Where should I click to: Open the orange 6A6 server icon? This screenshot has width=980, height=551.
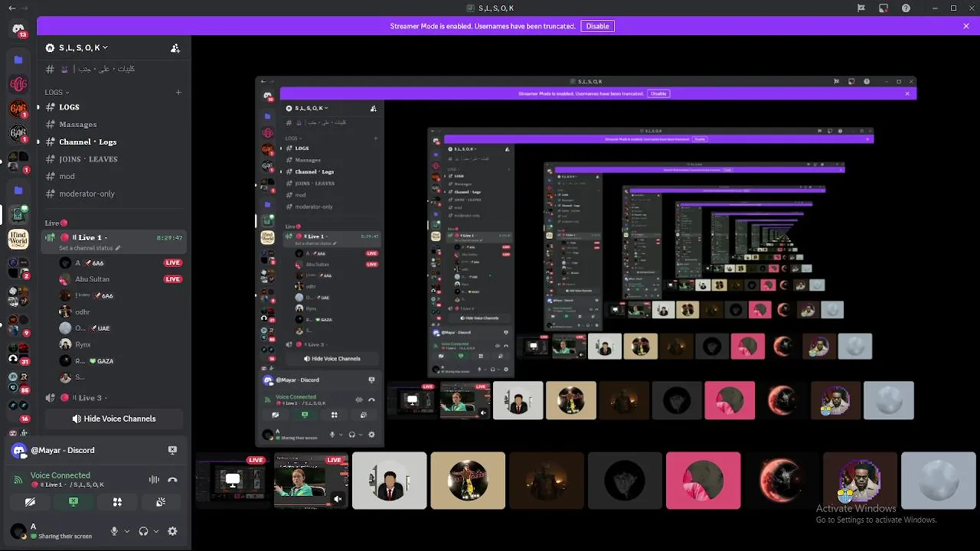pyautogui.click(x=18, y=109)
